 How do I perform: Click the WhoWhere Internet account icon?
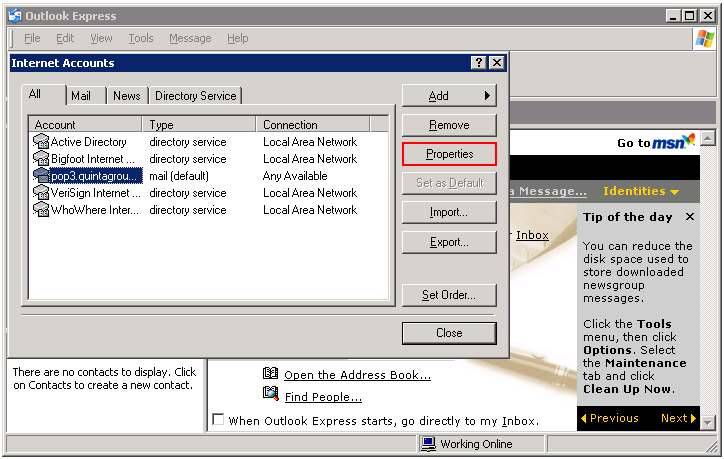pyautogui.click(x=41, y=210)
